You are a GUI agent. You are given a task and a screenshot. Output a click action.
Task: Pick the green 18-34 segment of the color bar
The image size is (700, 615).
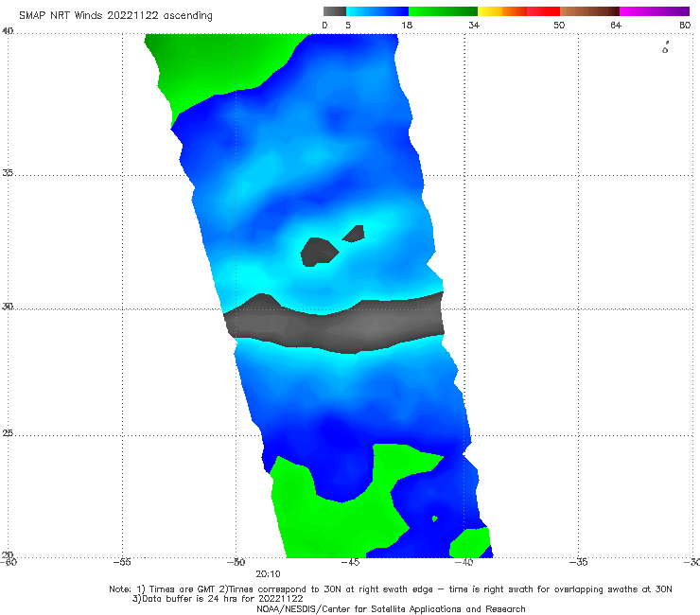tap(443, 11)
